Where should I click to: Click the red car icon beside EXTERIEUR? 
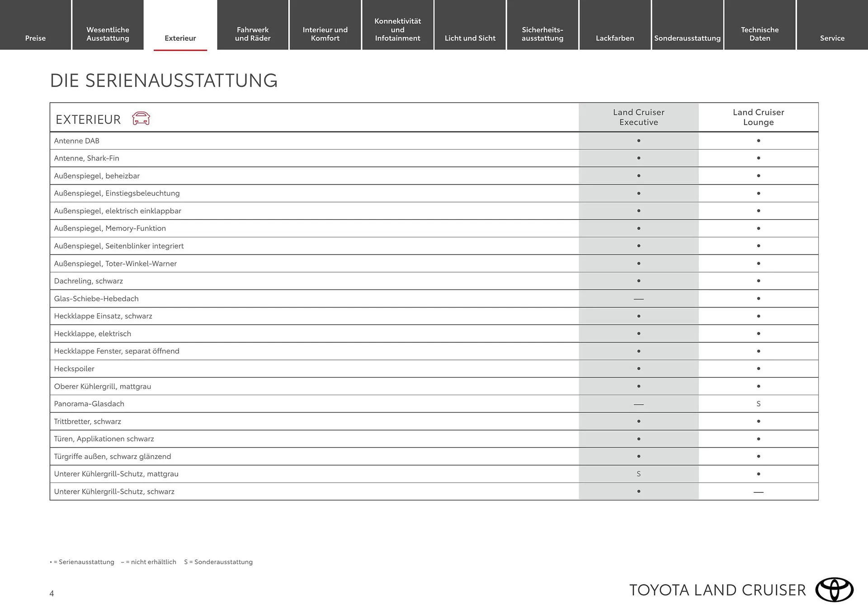(140, 118)
